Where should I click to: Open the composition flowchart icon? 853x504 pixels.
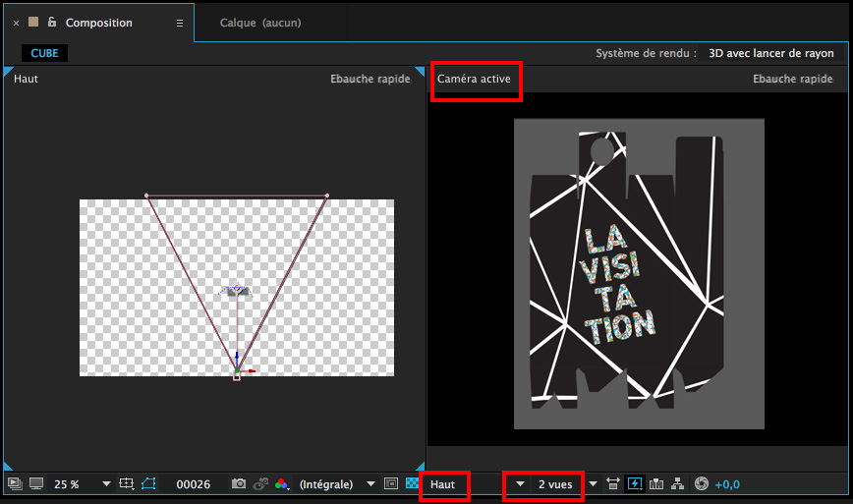(677, 484)
